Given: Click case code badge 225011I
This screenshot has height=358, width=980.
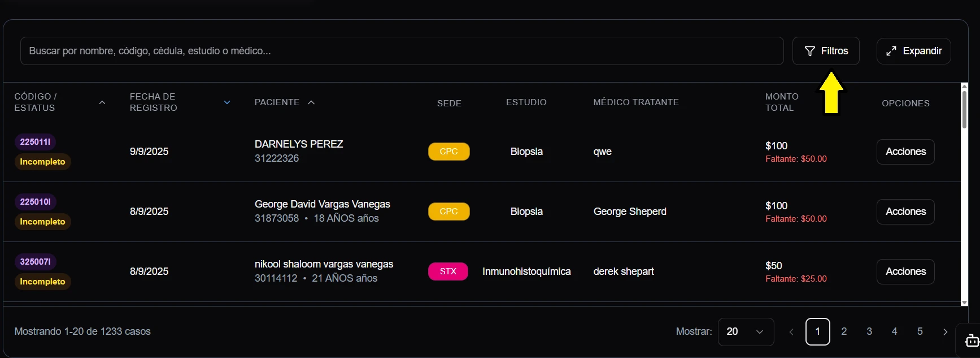Looking at the screenshot, I should [35, 142].
